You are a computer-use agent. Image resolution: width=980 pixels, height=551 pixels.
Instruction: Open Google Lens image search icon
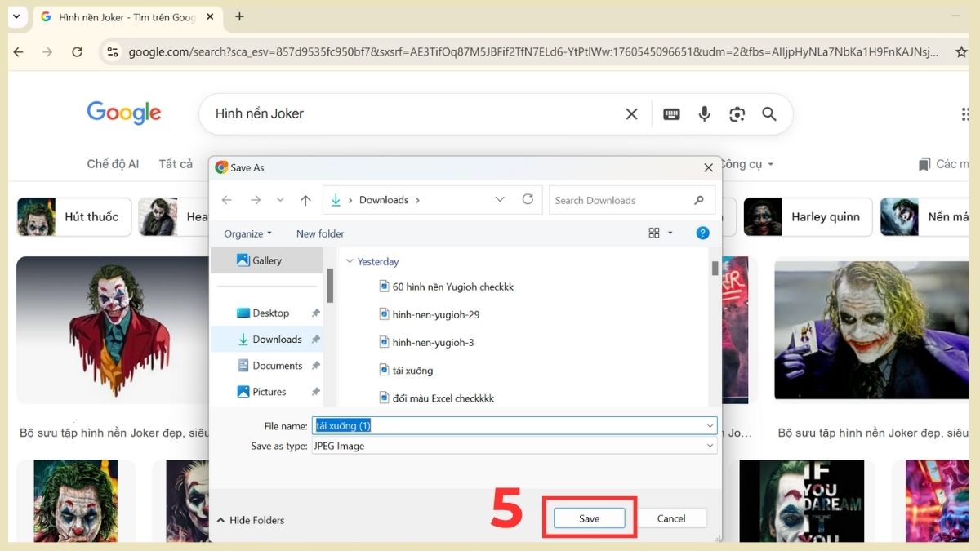click(737, 114)
